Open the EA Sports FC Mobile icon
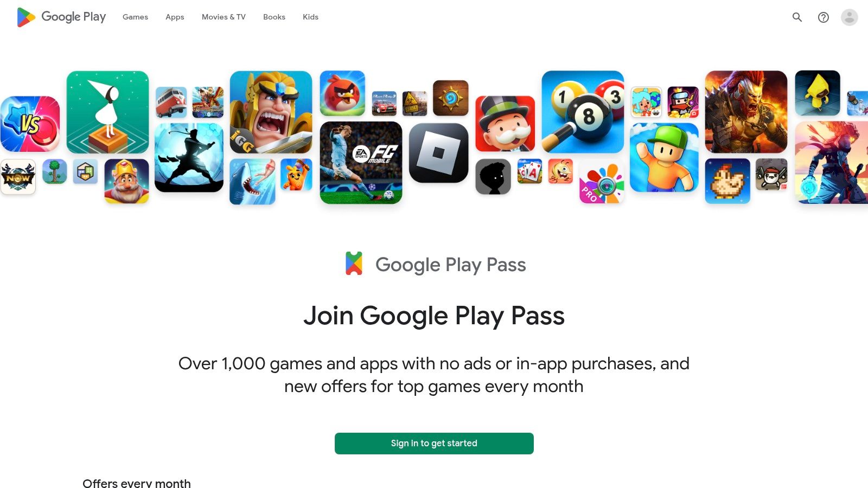 pyautogui.click(x=361, y=163)
